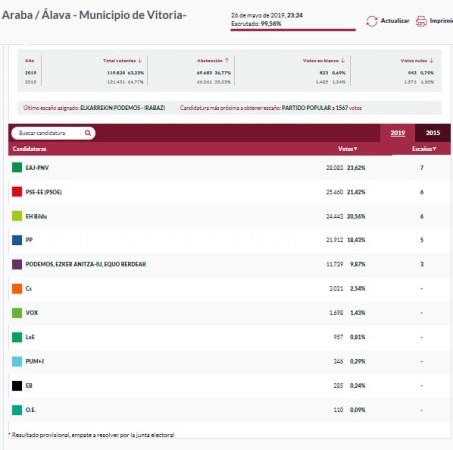Click the Resultado provisional footnote
This screenshot has height=450, width=453.
coord(91,435)
